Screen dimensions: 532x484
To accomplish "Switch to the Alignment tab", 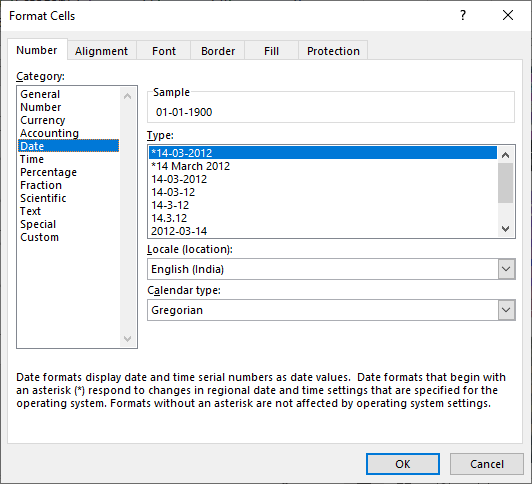I will (x=101, y=51).
